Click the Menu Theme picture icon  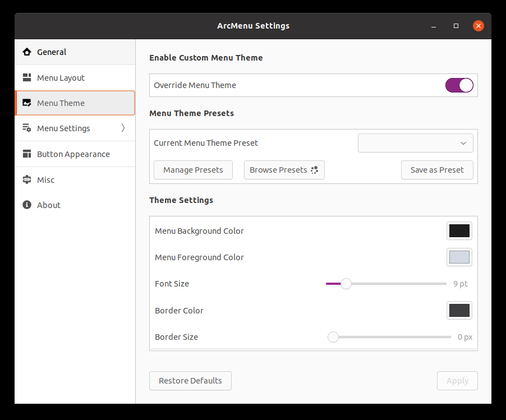[x=27, y=103]
